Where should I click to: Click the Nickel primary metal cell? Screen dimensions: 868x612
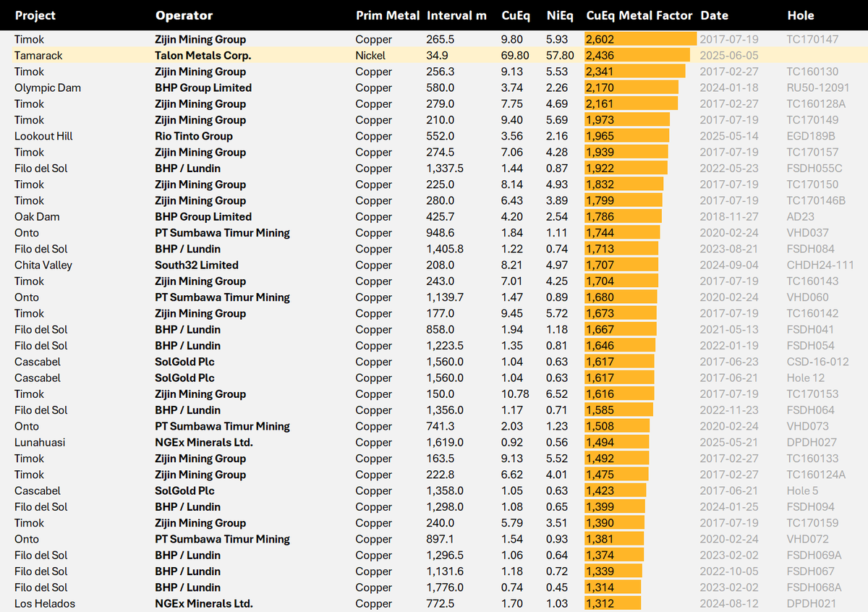tap(371, 55)
